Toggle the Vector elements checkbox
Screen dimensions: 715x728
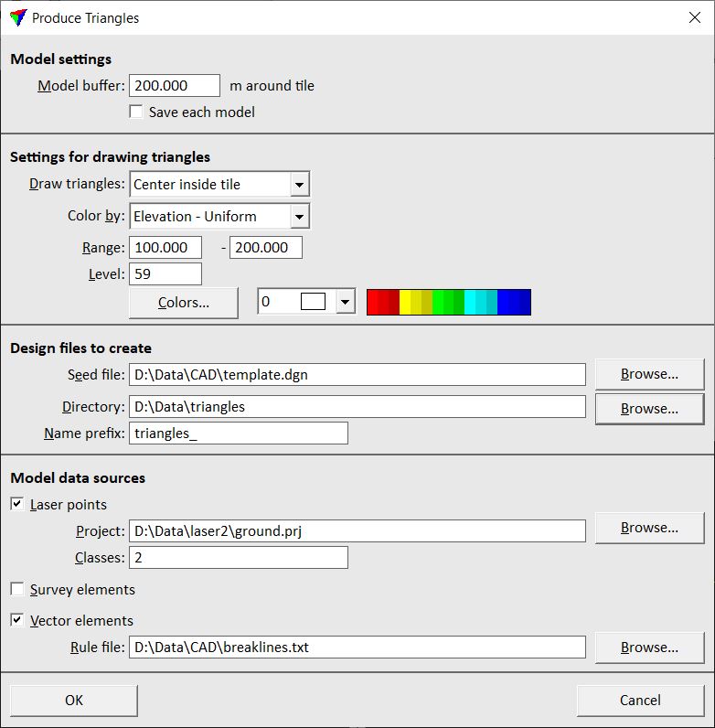(17, 620)
